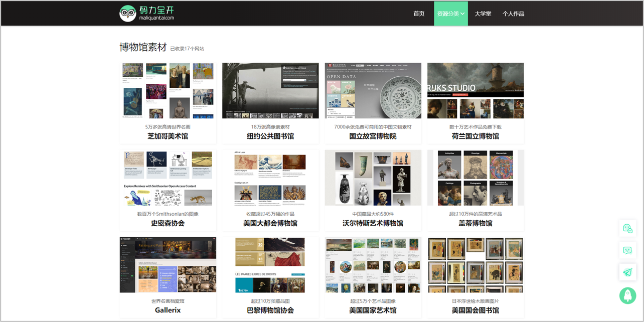This screenshot has width=644, height=322.
Task: Click the 世界名画档案馆 description
Action: 168,301
